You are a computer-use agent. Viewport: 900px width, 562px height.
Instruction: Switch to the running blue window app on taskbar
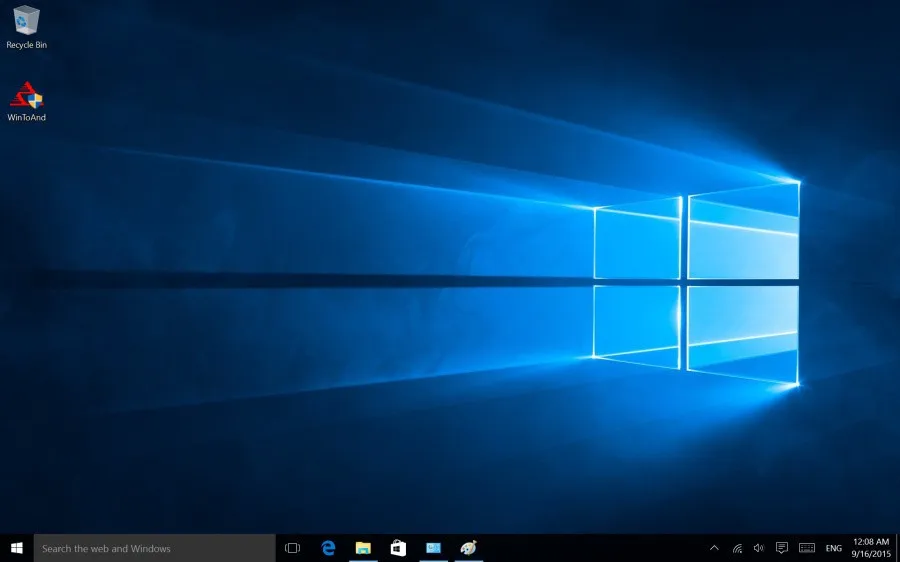click(x=433, y=548)
